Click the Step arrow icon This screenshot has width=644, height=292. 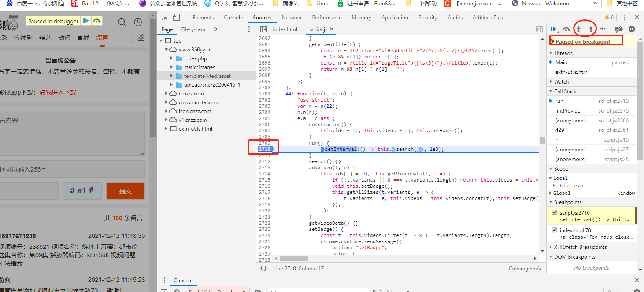click(x=603, y=29)
